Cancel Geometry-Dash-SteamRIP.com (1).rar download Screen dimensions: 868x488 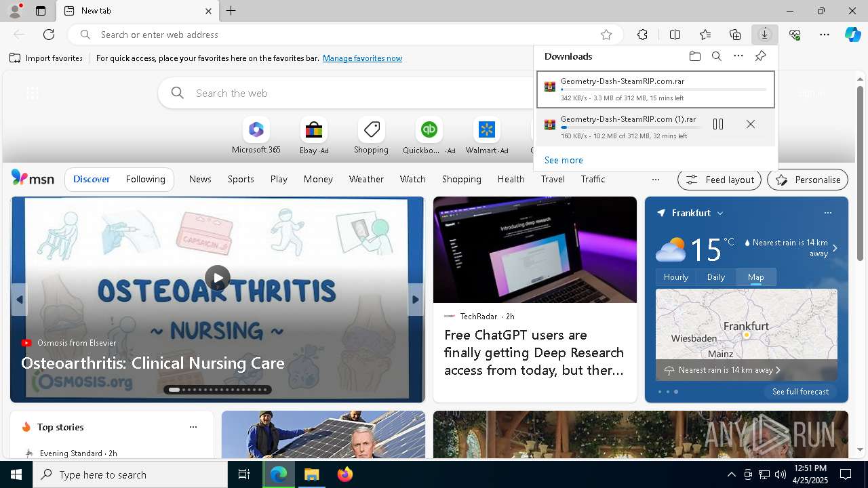(x=750, y=124)
